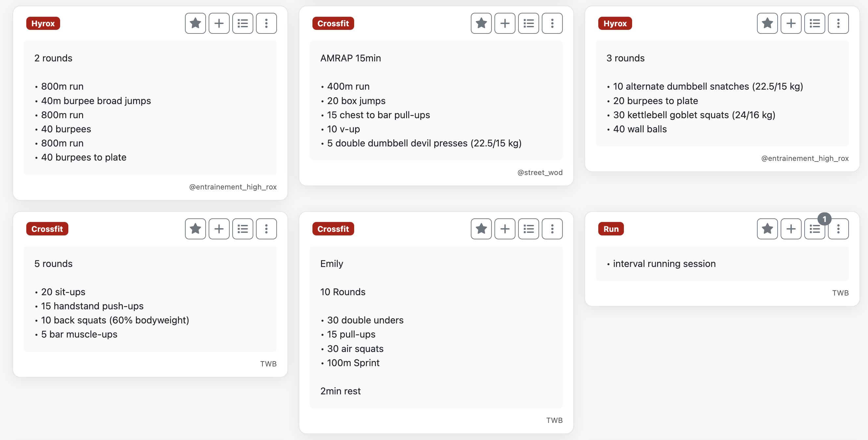Show list for 3 rounds Hyrox card

click(814, 24)
